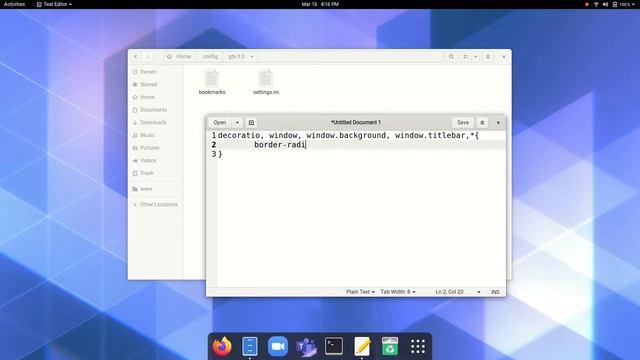Open the Tab Width dropdown
Screen dimensions: 640x360
tap(398, 292)
